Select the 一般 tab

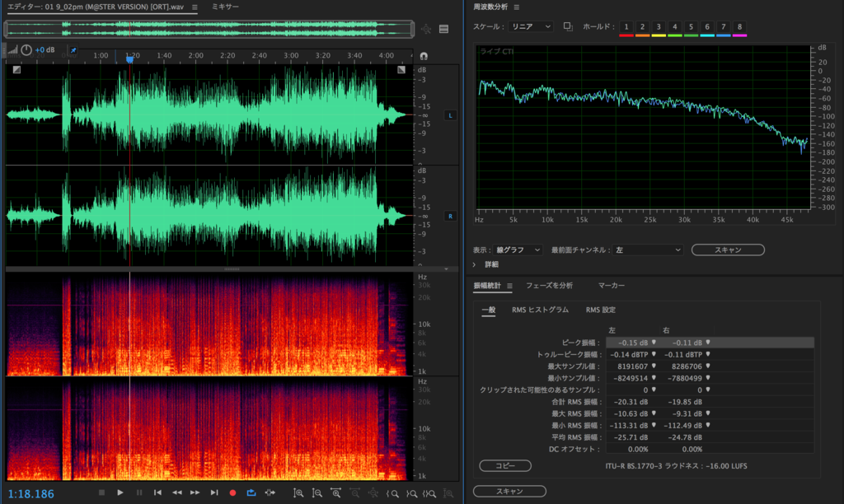pyautogui.click(x=488, y=310)
